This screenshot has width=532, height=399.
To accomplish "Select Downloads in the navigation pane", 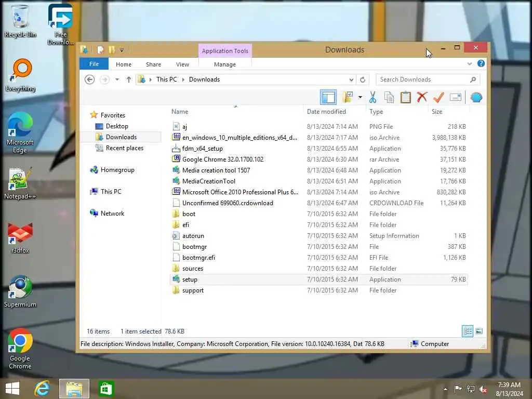I will (x=121, y=137).
